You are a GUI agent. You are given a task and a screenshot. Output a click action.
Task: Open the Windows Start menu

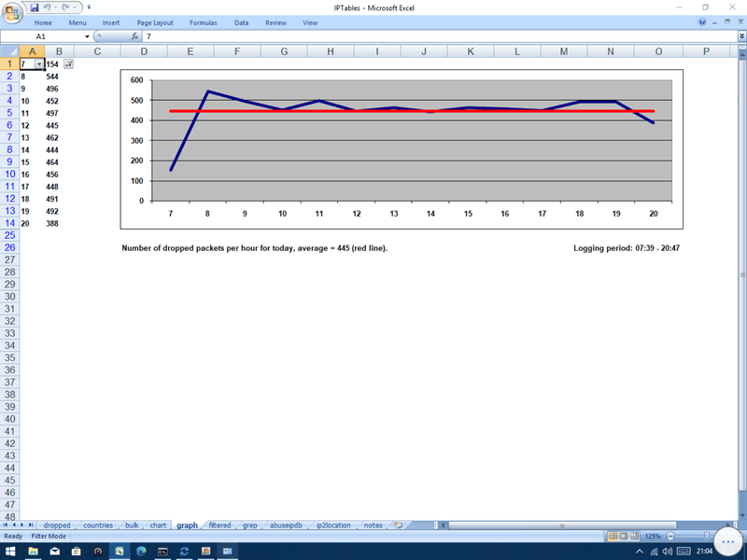click(x=9, y=551)
